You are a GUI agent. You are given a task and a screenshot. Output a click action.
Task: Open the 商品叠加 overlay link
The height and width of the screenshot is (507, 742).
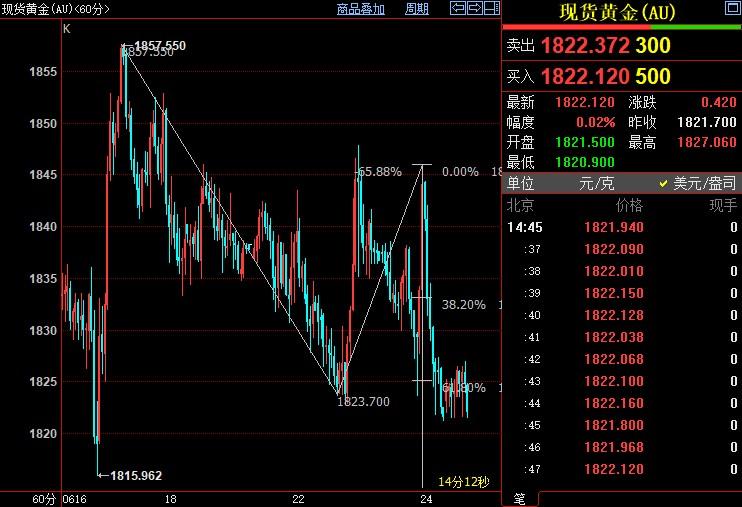tap(360, 9)
